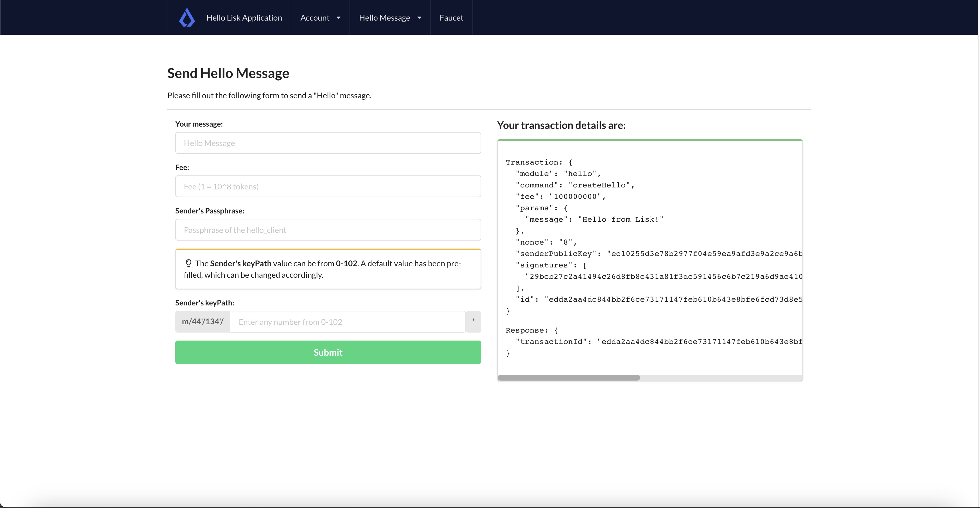Screen dimensions: 980x508
Task: Click into the Fee input field
Action: tap(328, 187)
